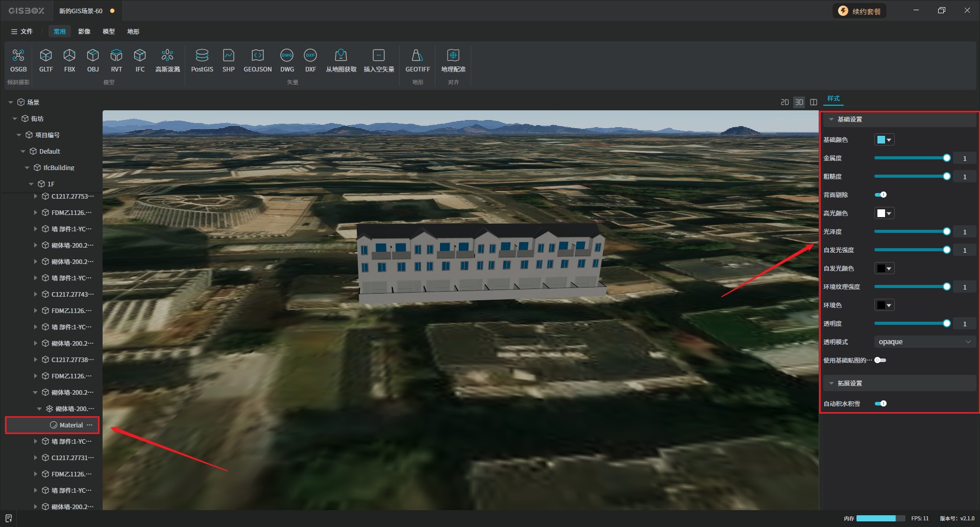This screenshot has width=980, height=527.
Task: Select the GLTF model import tool
Action: pyautogui.click(x=46, y=55)
